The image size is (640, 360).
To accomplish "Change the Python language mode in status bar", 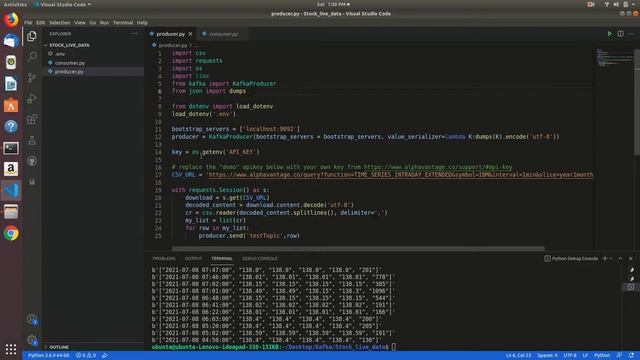I will click(x=602, y=356).
